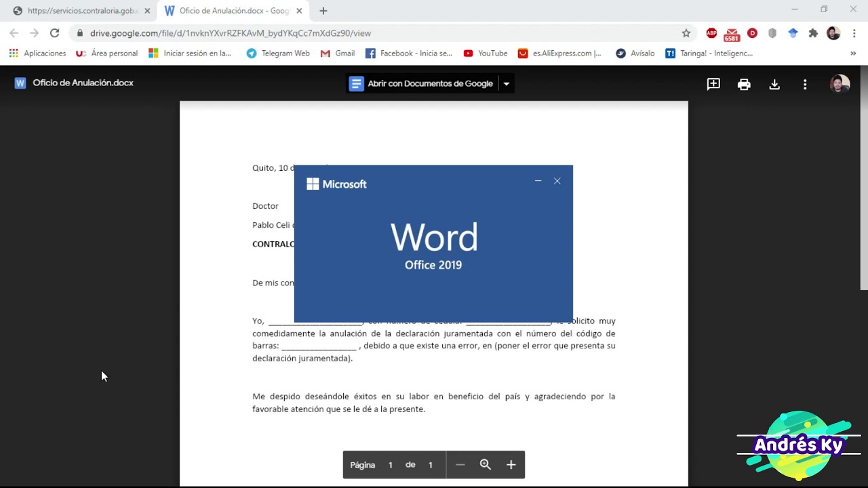Print the document
This screenshot has width=868, height=488.
click(744, 84)
